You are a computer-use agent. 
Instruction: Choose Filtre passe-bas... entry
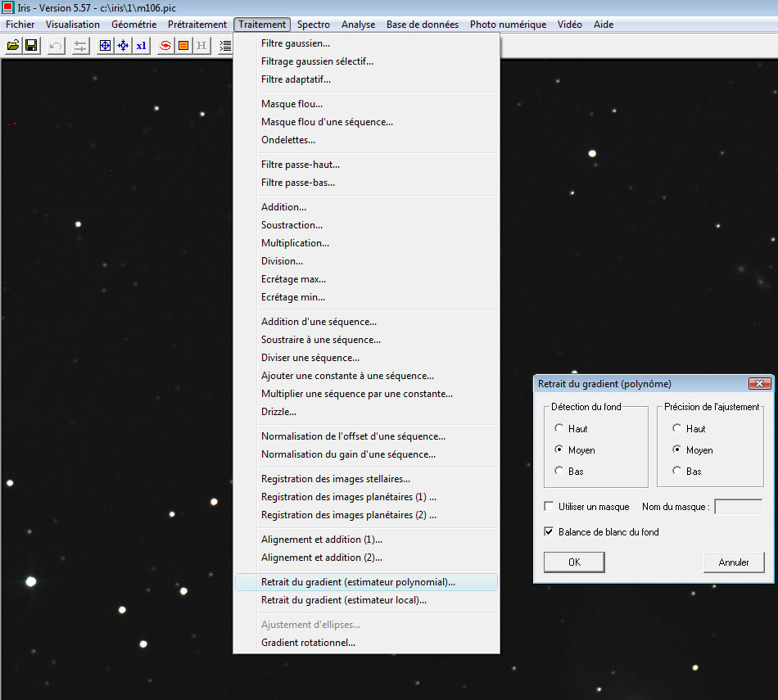click(366, 182)
